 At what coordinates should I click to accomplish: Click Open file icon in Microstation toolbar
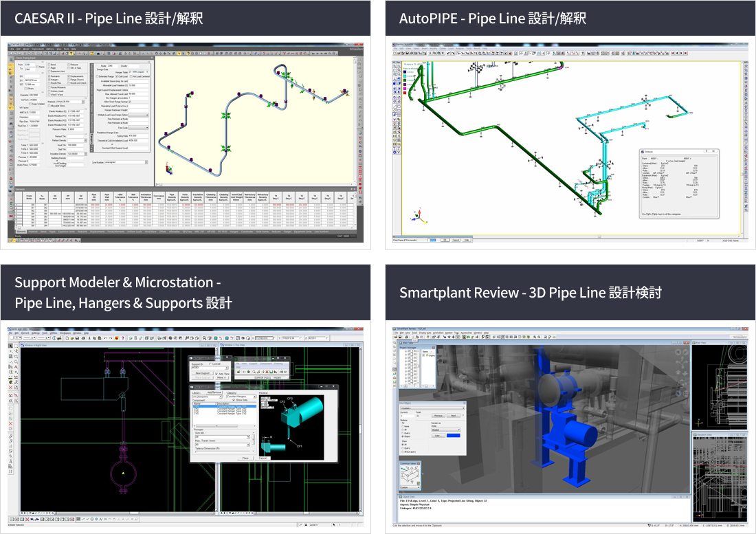[x=72, y=338]
